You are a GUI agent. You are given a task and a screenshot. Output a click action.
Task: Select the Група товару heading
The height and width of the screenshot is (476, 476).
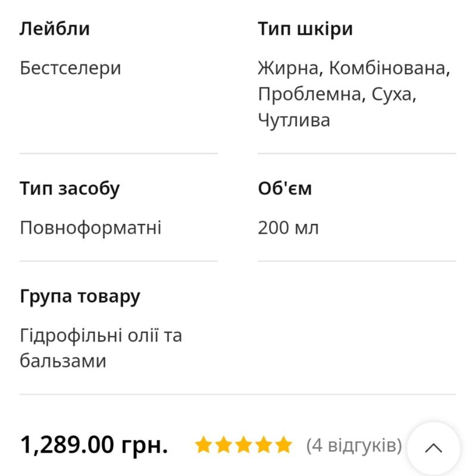pyautogui.click(x=80, y=296)
